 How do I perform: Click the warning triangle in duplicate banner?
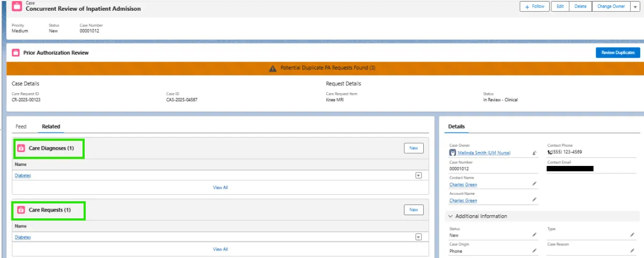273,69
